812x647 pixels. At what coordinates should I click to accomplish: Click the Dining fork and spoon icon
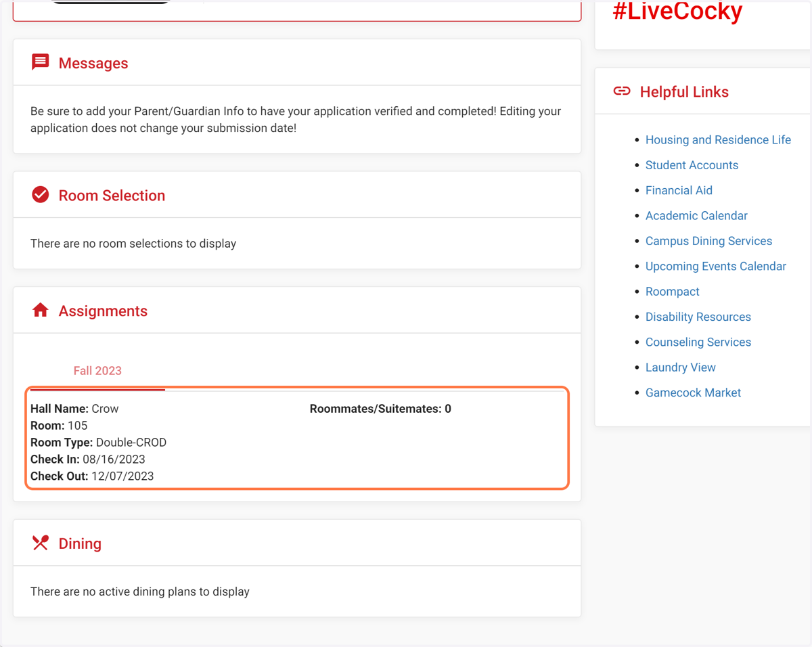tap(41, 543)
